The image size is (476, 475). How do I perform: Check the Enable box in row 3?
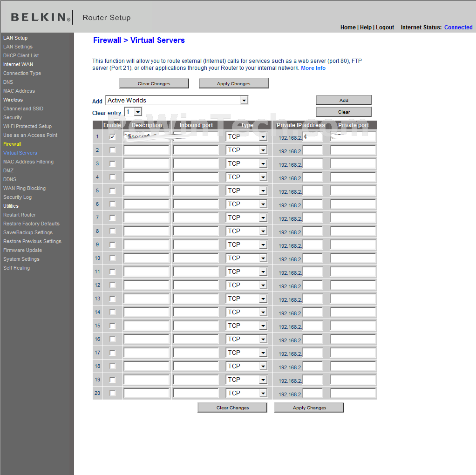[112, 163]
